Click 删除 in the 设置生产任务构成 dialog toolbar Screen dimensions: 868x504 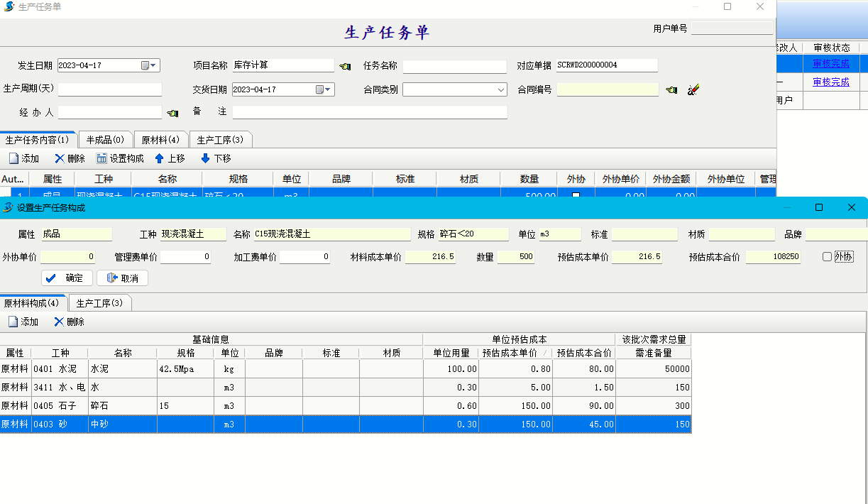pyautogui.click(x=69, y=322)
